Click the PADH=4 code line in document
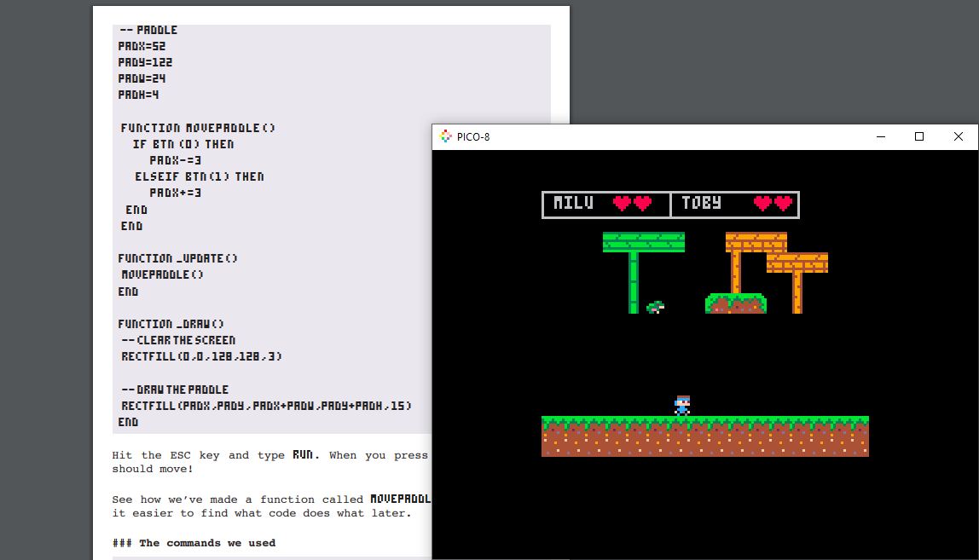The image size is (979, 560). 139,95
